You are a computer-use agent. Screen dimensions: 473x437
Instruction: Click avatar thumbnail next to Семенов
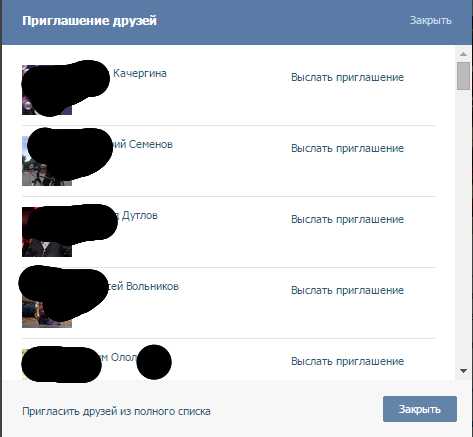click(47, 161)
